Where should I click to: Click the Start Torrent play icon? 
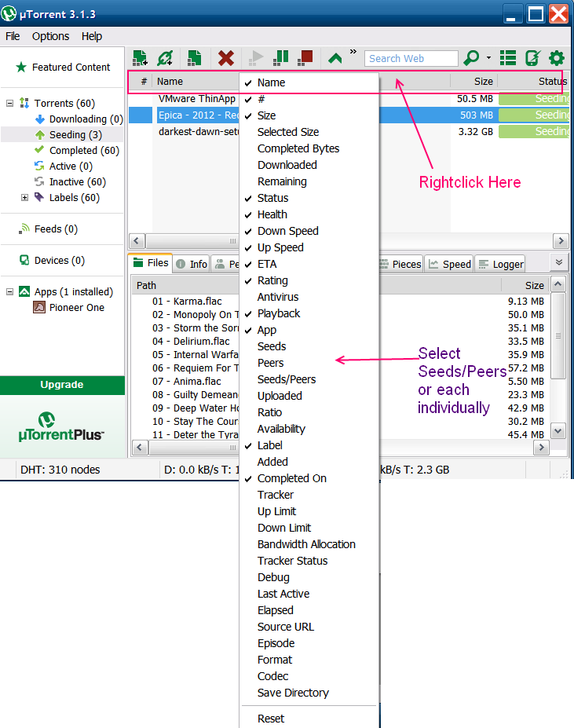(x=255, y=58)
